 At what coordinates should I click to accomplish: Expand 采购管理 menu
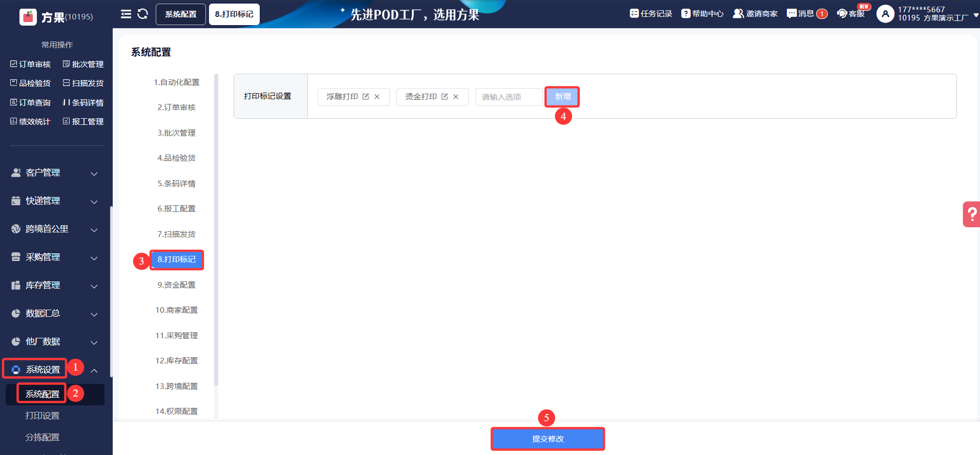(55, 257)
